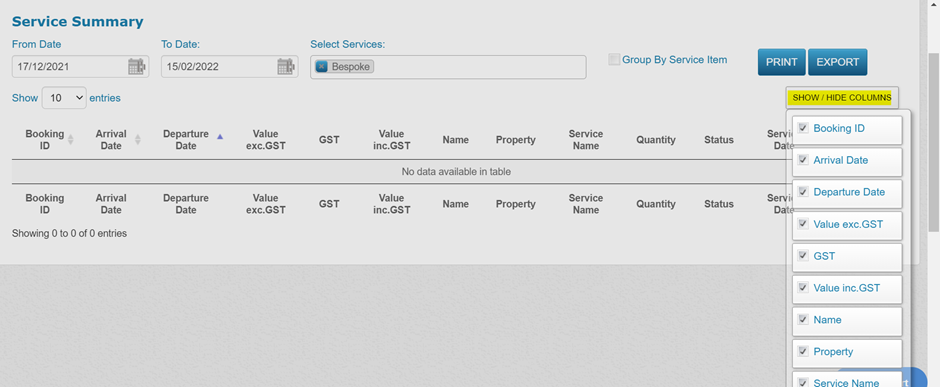940x387 pixels.
Task: Select the Property item in column list
Action: [847, 353]
